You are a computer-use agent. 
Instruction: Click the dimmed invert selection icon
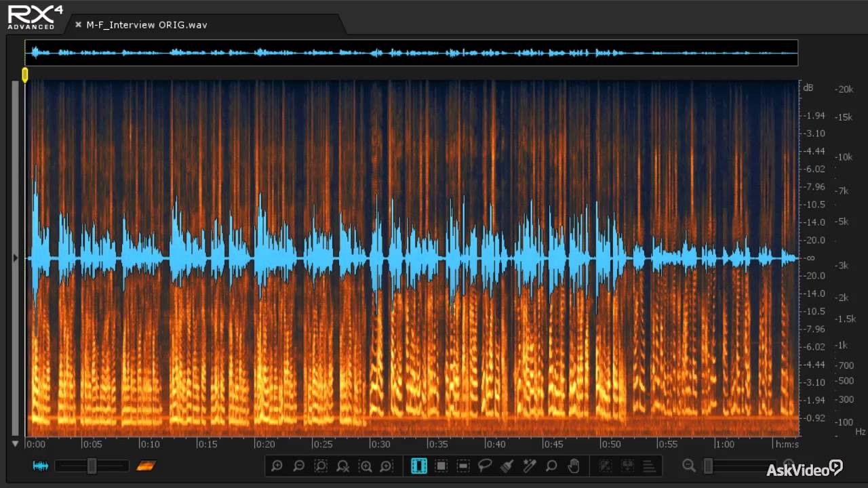point(606,466)
